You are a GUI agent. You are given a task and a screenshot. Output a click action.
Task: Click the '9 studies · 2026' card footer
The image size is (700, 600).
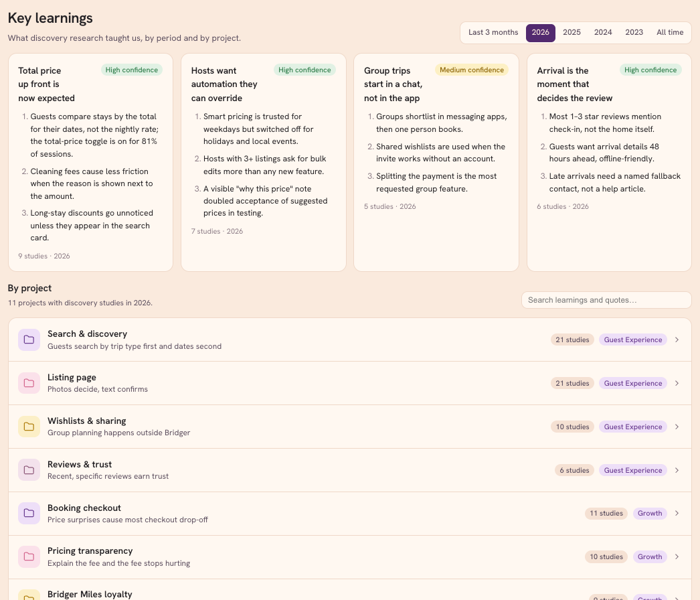click(44, 256)
